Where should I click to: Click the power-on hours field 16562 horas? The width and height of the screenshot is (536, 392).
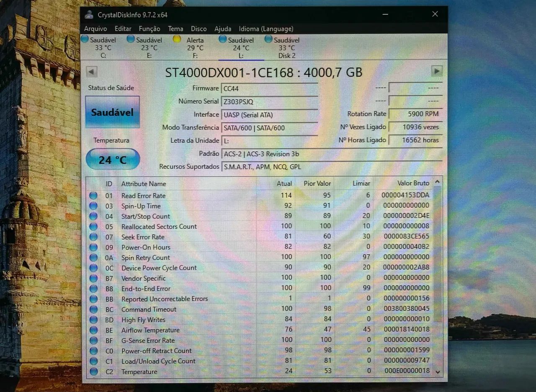pos(415,140)
